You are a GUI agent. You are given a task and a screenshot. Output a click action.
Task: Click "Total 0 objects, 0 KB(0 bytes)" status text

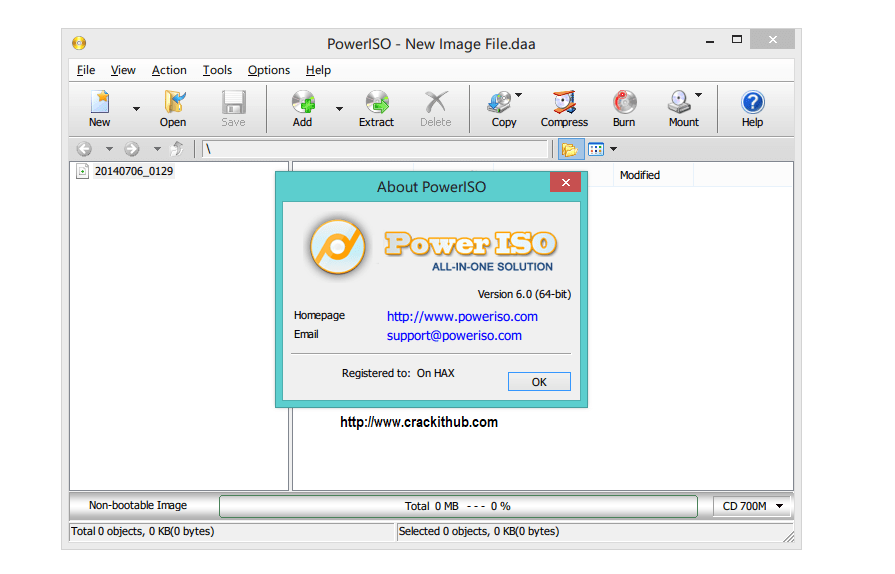tap(143, 531)
